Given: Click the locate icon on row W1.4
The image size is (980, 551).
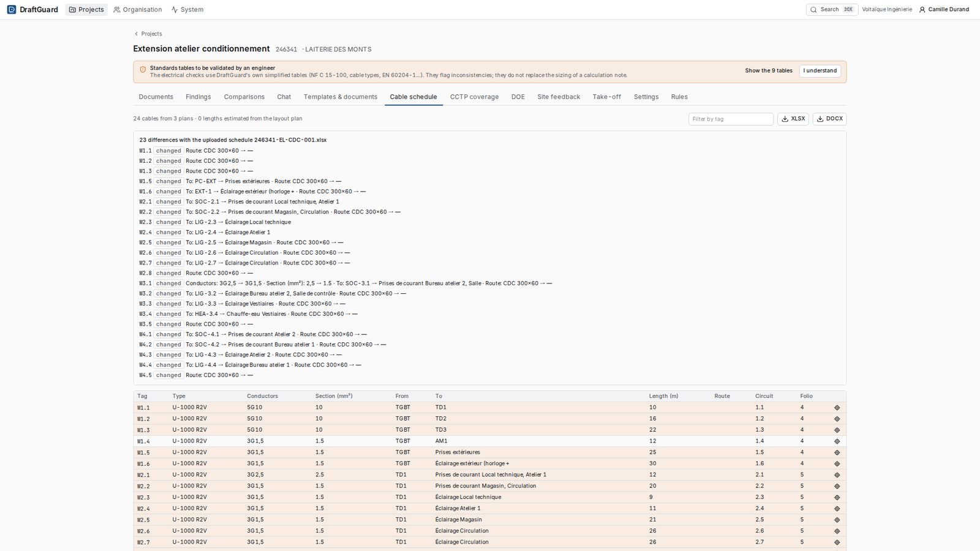Looking at the screenshot, I should point(837,441).
